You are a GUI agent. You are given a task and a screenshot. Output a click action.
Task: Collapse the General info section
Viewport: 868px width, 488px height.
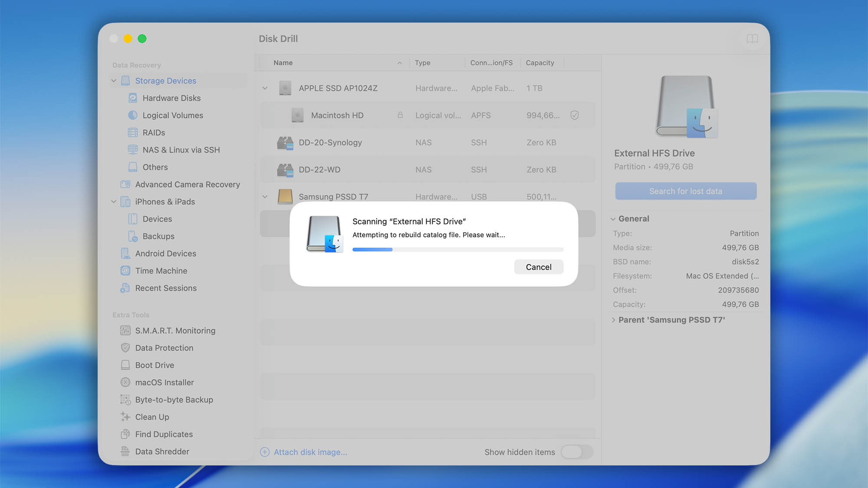[x=613, y=219]
